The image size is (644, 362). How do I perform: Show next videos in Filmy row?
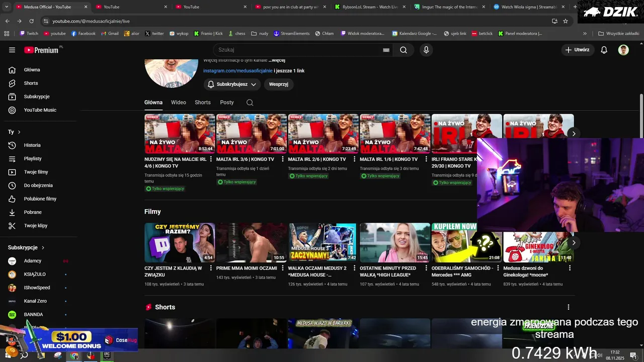pos(574,243)
